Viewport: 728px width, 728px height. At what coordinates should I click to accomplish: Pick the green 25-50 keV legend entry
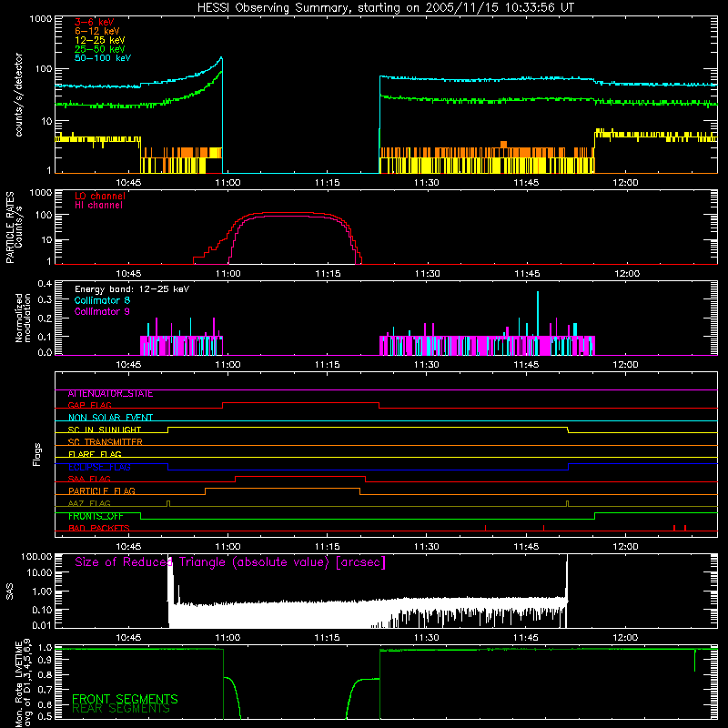coord(100,49)
